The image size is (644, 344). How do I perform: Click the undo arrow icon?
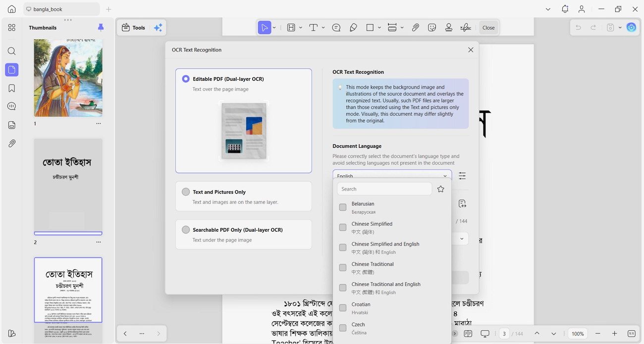coord(578,28)
